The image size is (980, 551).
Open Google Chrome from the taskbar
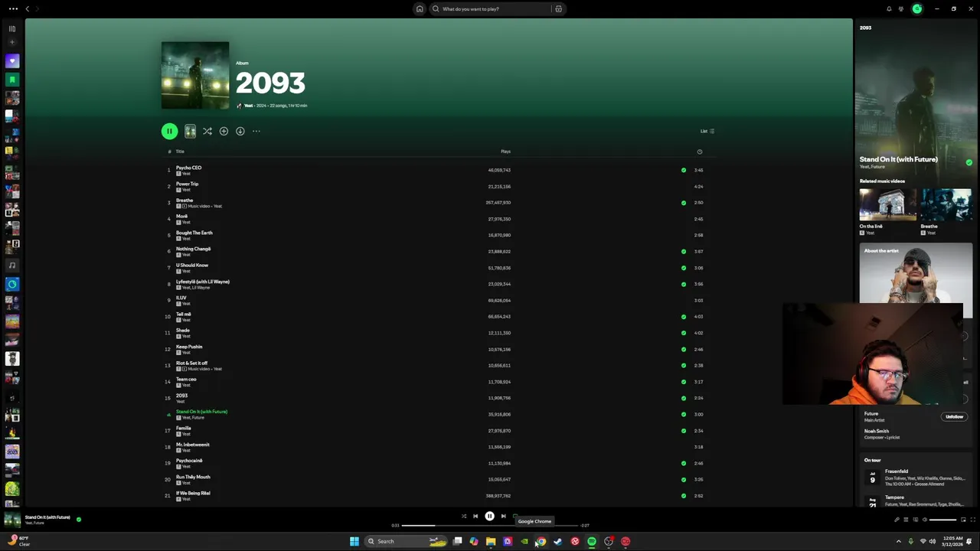point(541,541)
